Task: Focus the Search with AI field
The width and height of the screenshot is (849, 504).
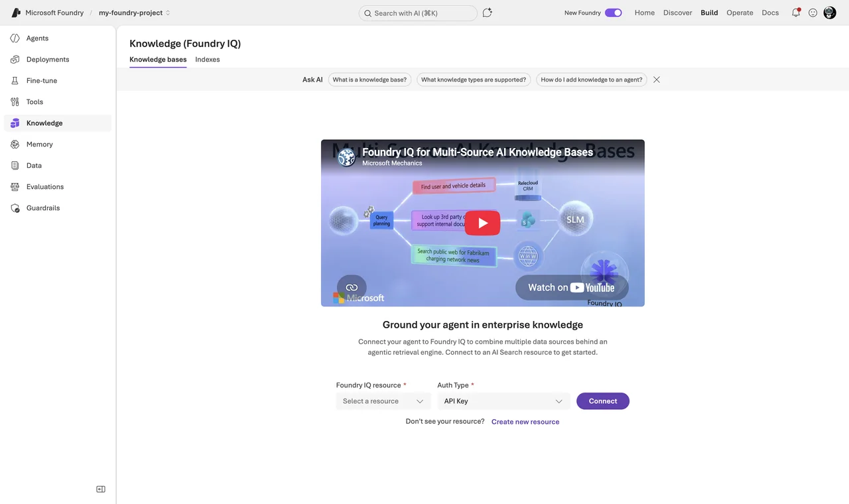Action: (418, 13)
